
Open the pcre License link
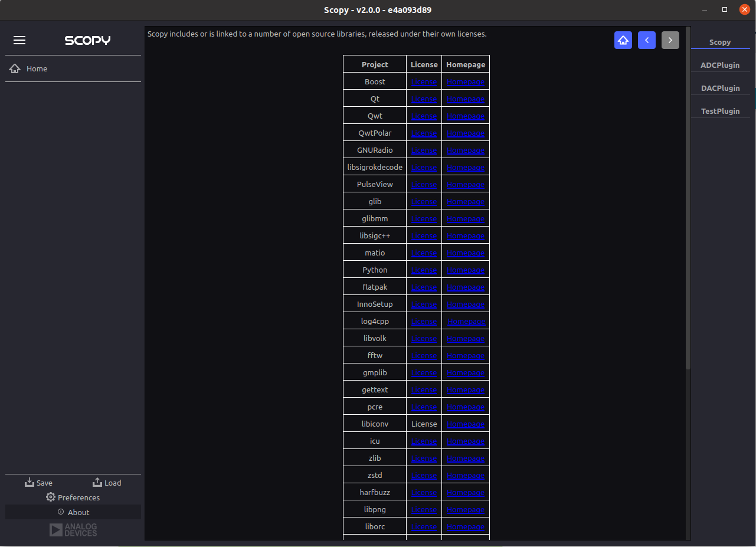click(x=424, y=407)
